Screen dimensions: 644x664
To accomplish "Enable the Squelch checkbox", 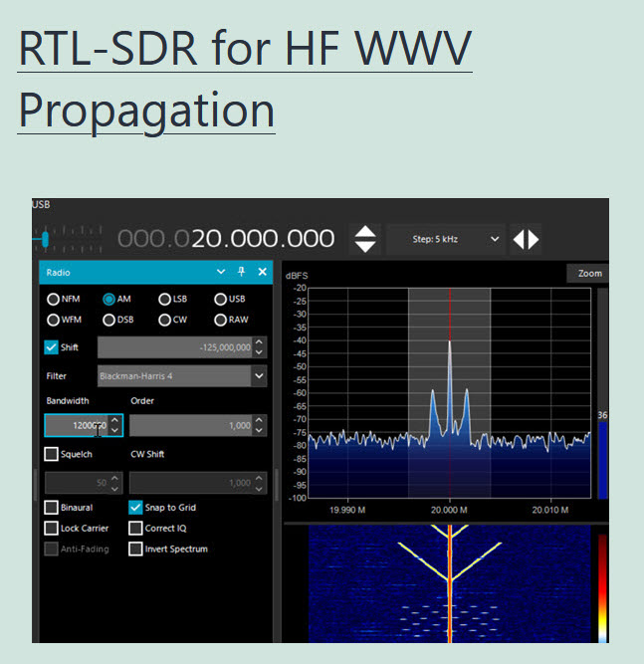I will click(x=52, y=454).
